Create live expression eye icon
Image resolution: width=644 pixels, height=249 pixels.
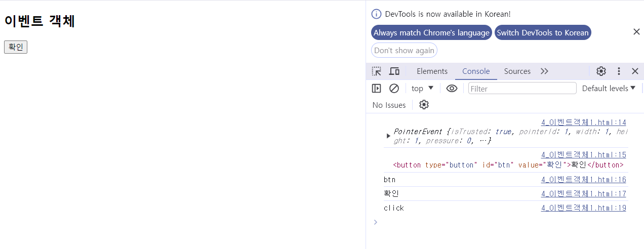(x=452, y=89)
